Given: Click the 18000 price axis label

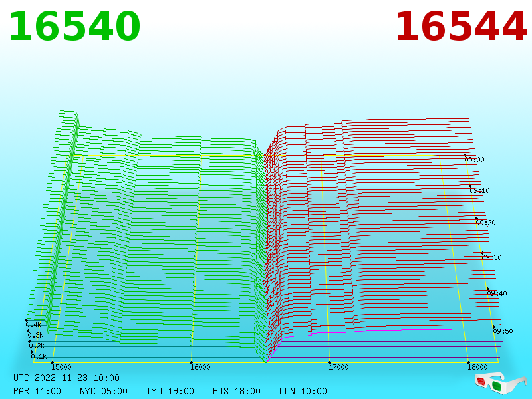Looking at the screenshot, I should pyautogui.click(x=477, y=367).
